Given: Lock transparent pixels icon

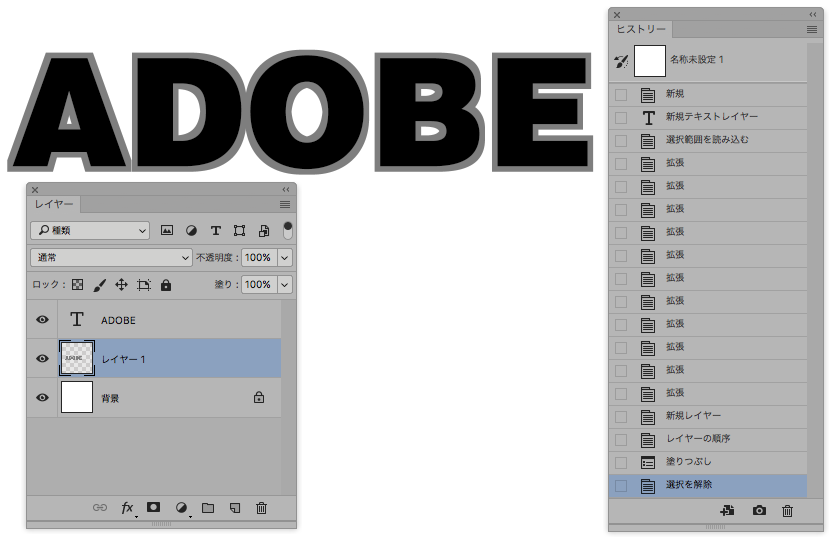Looking at the screenshot, I should [x=78, y=285].
